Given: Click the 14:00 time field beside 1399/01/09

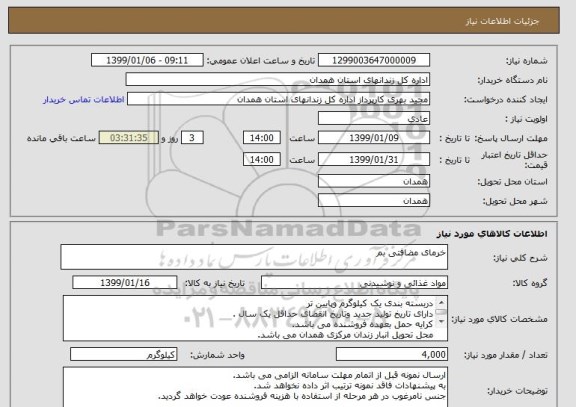Looking at the screenshot, I should tap(262, 138).
